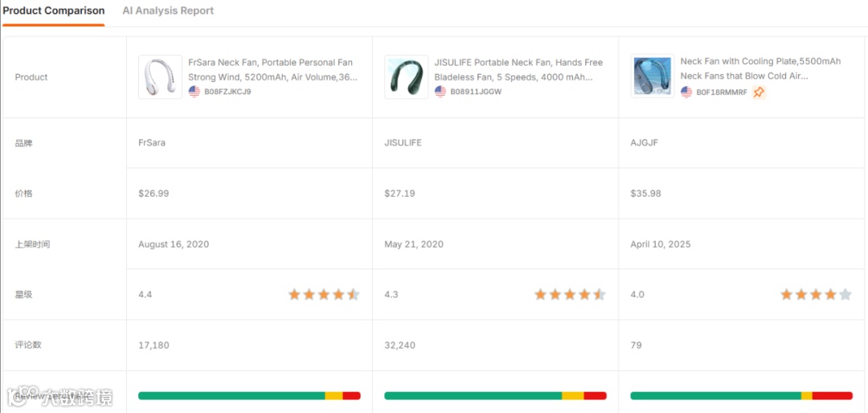Click the AJGJF review sentiment bar

741,396
